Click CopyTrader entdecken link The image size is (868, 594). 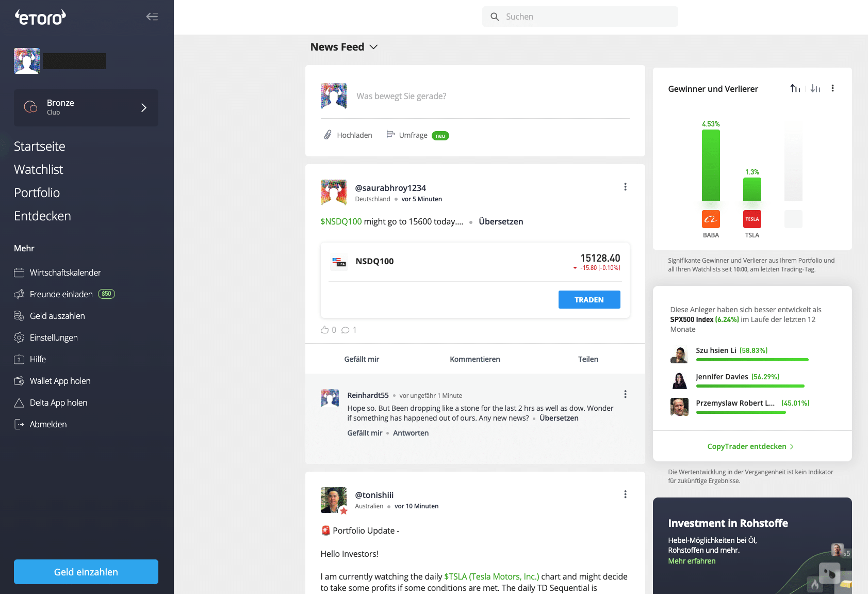click(x=751, y=446)
